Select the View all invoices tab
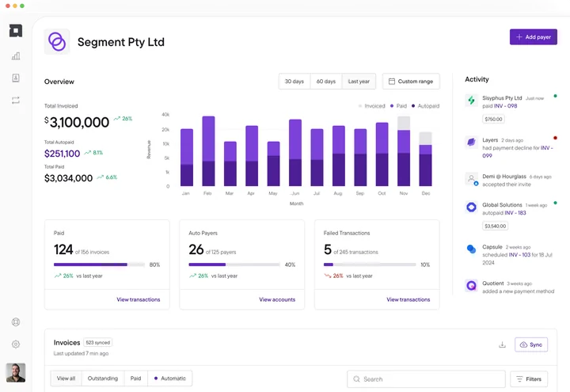The image size is (570, 392). [x=66, y=379]
